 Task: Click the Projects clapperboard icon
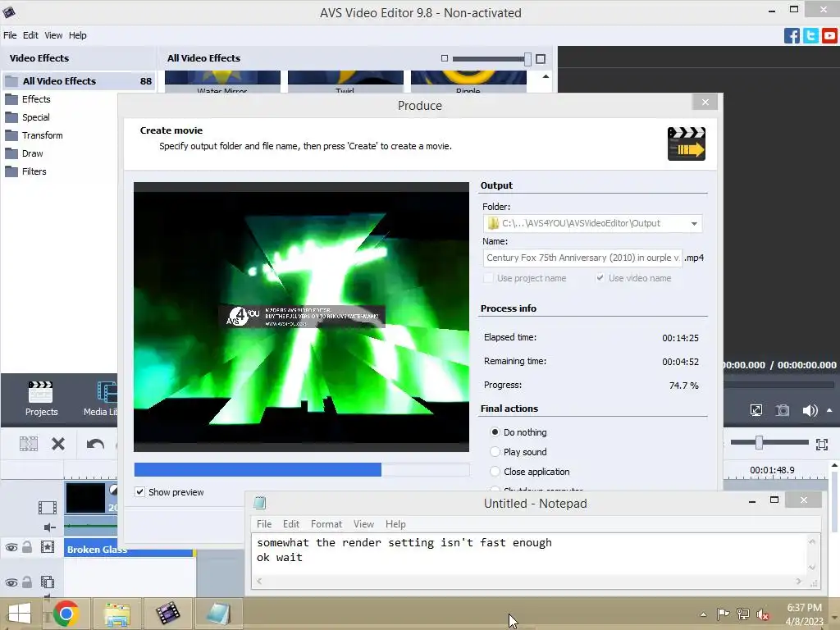pyautogui.click(x=41, y=392)
